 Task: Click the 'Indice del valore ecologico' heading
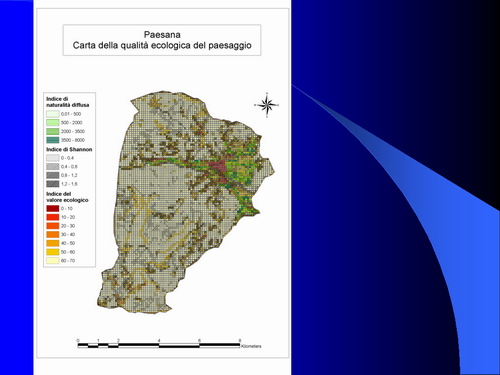(67, 197)
